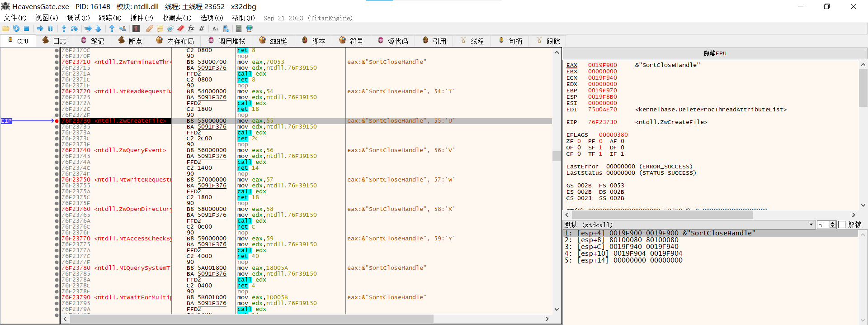Toggle the red breakpoint at 76F23730
The image size is (868, 325).
(x=57, y=121)
